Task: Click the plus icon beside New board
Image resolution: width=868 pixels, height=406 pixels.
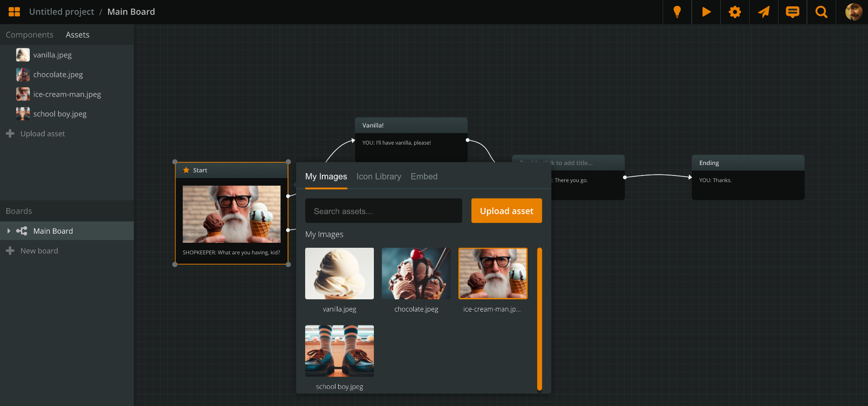Action: [x=10, y=250]
